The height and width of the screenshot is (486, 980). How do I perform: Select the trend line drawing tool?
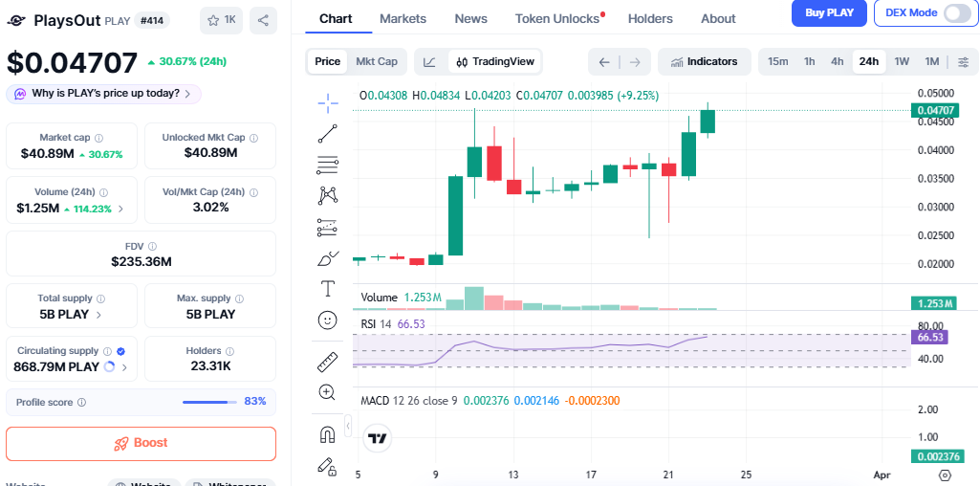click(x=328, y=134)
